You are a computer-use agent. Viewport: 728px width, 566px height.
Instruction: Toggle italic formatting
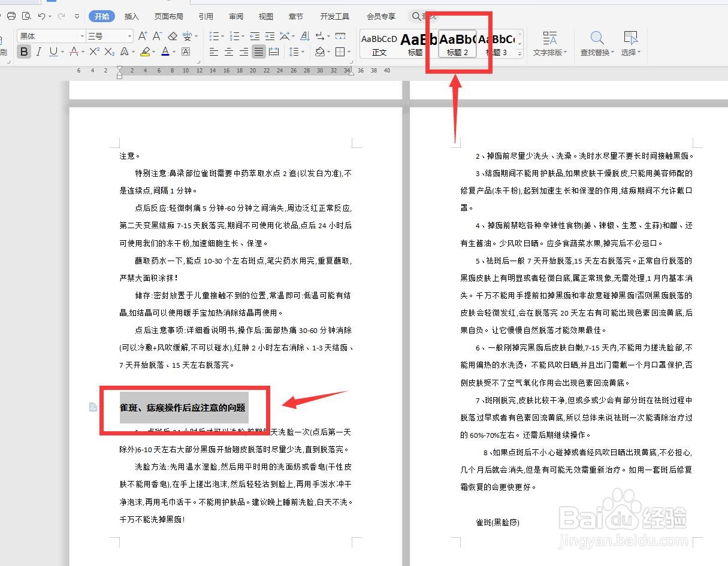click(x=39, y=52)
